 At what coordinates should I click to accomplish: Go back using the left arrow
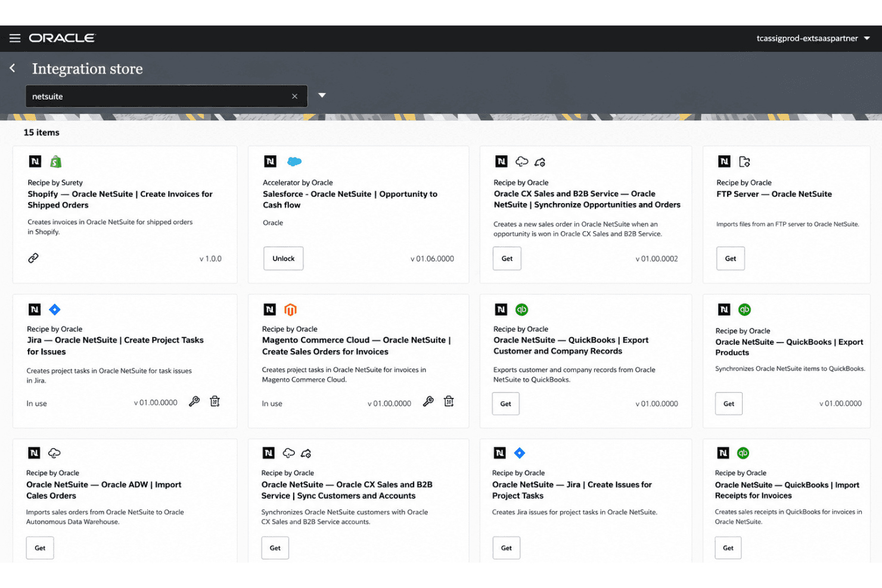(13, 69)
